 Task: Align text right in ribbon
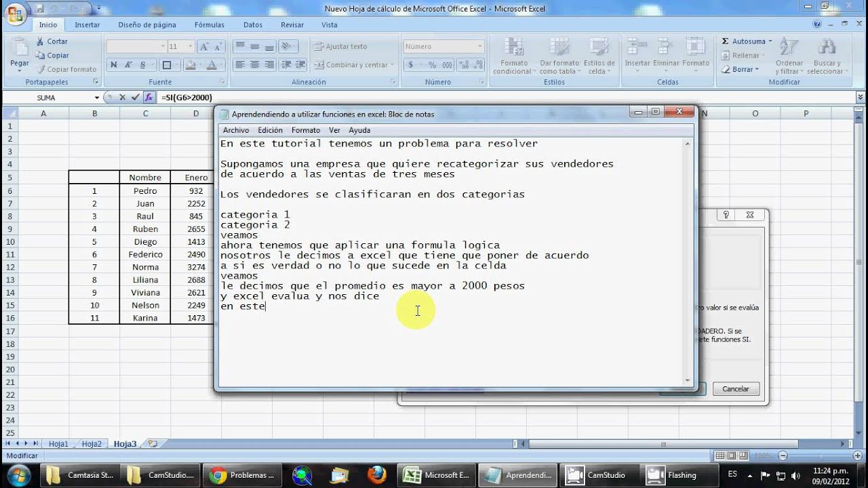pos(269,65)
